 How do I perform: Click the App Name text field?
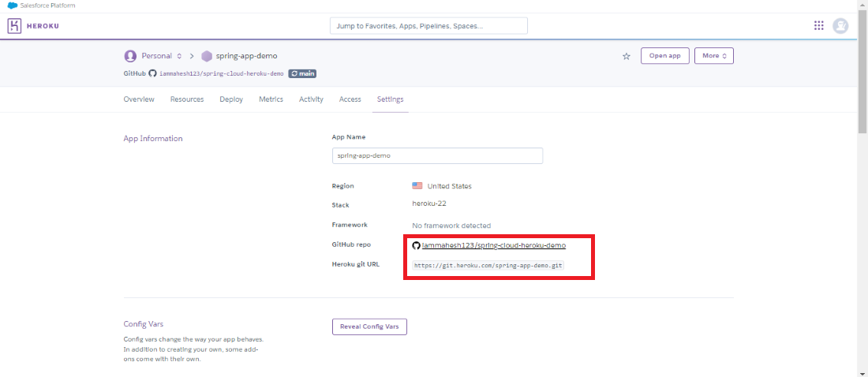[437, 155]
